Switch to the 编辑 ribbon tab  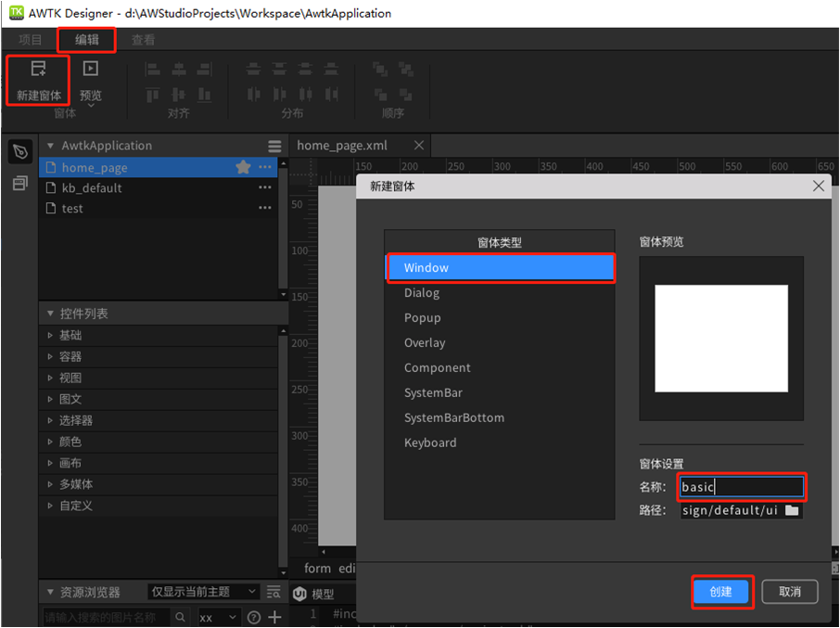click(x=87, y=40)
